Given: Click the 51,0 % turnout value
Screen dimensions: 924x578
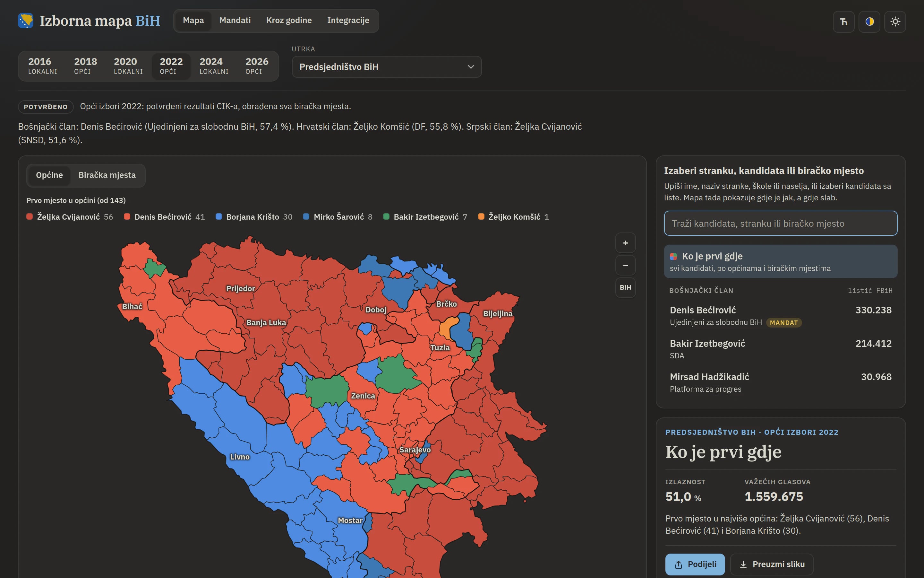Looking at the screenshot, I should (683, 496).
